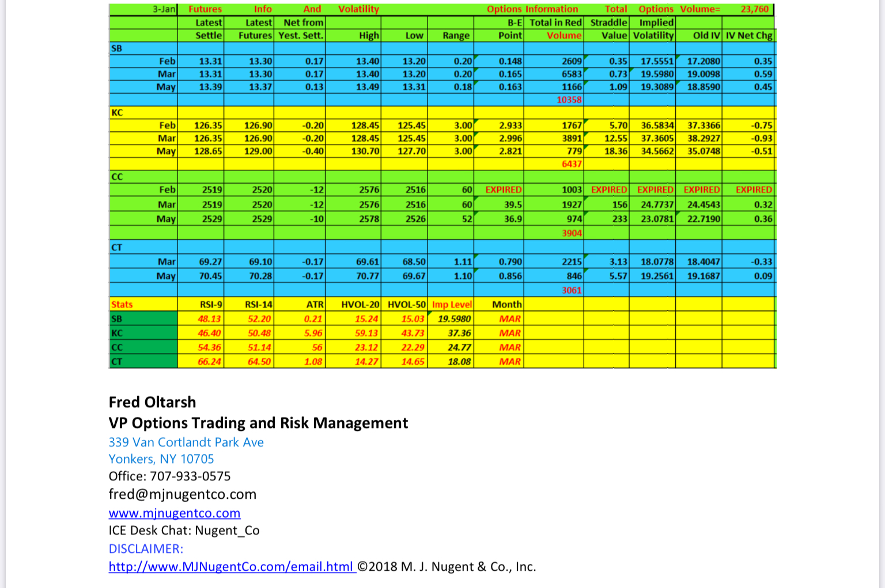Select CC total volume 3904

(x=572, y=233)
